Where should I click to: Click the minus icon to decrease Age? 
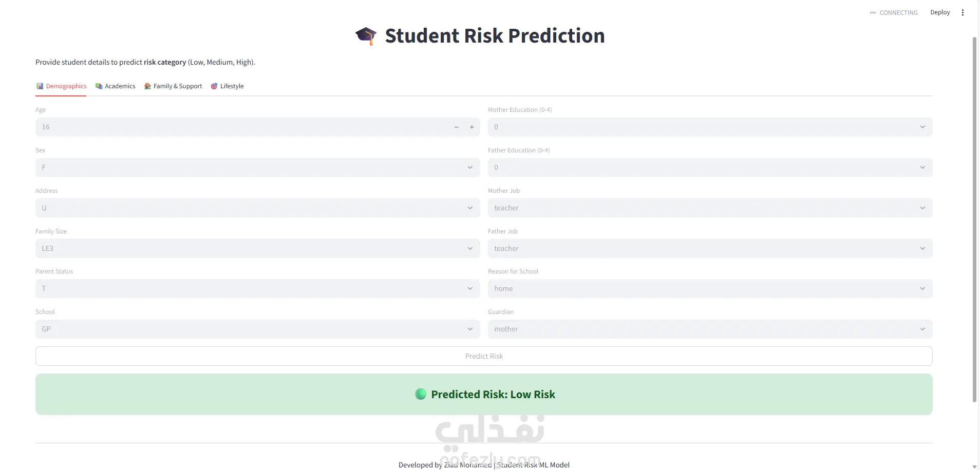[x=456, y=127]
